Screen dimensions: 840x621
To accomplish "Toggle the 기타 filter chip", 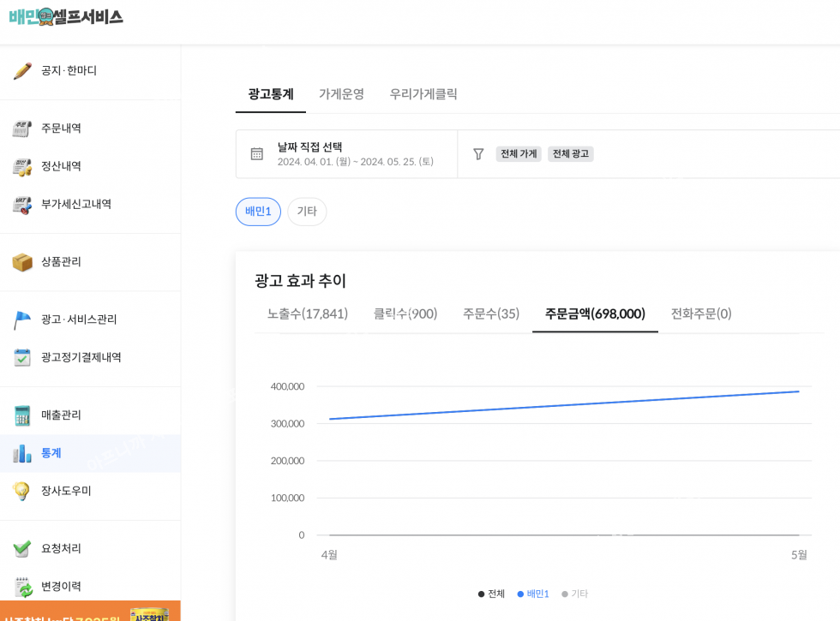I will point(307,212).
